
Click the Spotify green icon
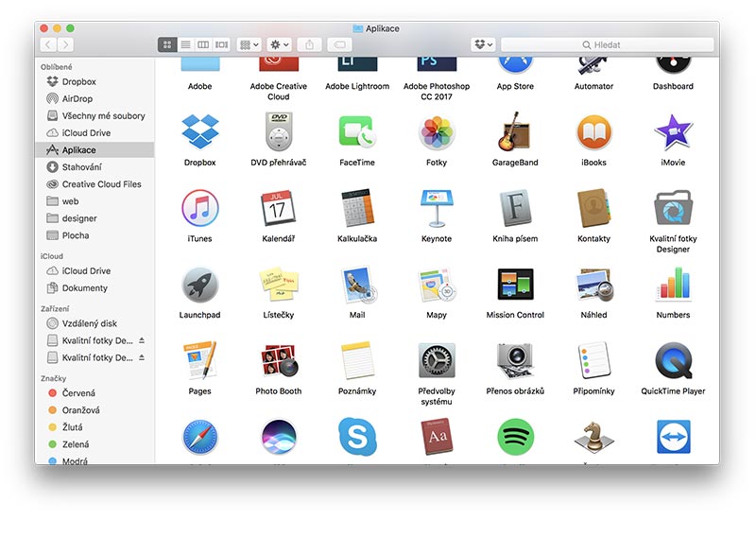click(x=515, y=437)
